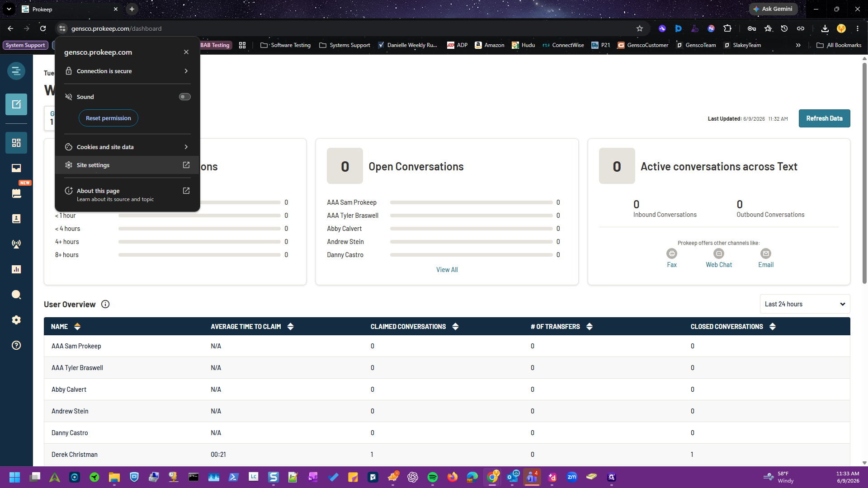Sort by Closed Conversations column

tap(772, 327)
